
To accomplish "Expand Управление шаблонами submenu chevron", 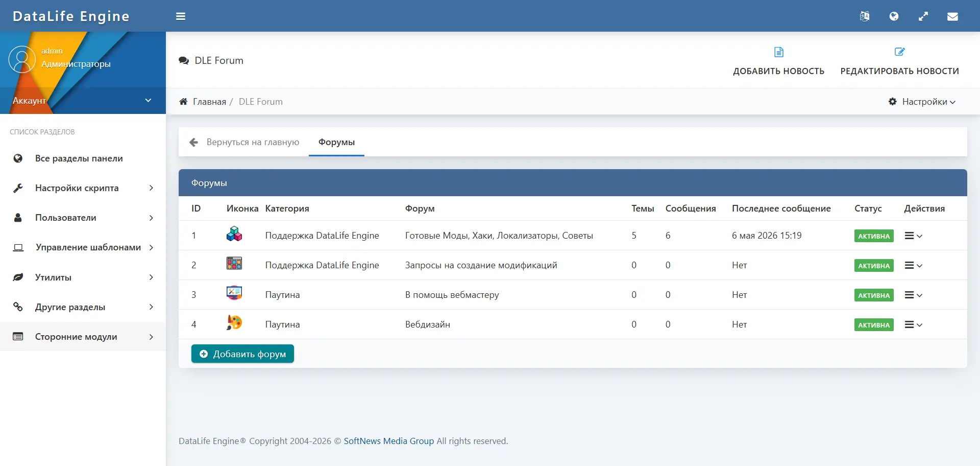I will tap(151, 247).
